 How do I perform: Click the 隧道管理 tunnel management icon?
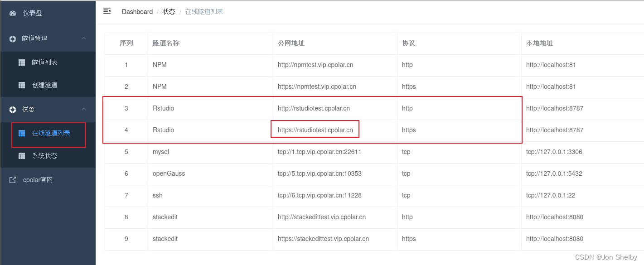pyautogui.click(x=13, y=39)
